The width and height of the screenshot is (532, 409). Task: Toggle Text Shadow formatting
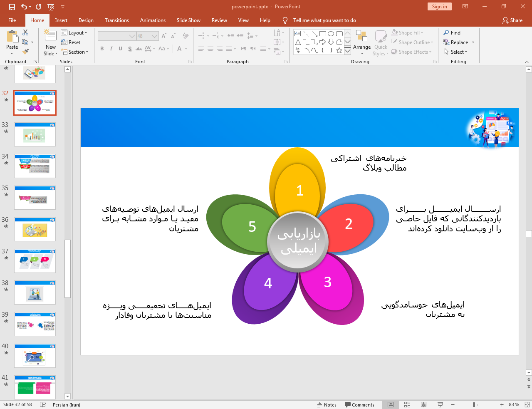pyautogui.click(x=130, y=49)
